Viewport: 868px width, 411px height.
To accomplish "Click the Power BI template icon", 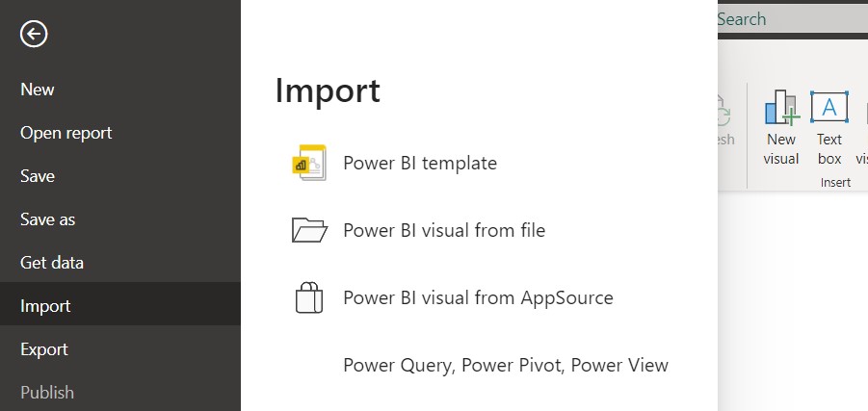I will coord(309,163).
